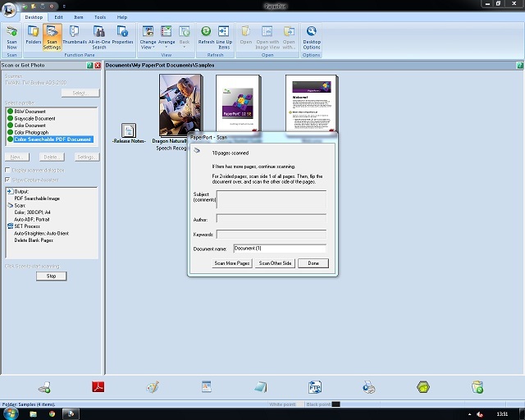Expand the Change View dropdown
This screenshot has height=420, width=525.
148,37
